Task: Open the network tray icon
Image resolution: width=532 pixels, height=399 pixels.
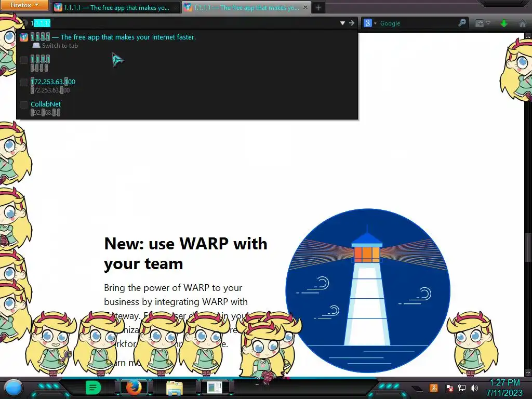Action: (462, 388)
